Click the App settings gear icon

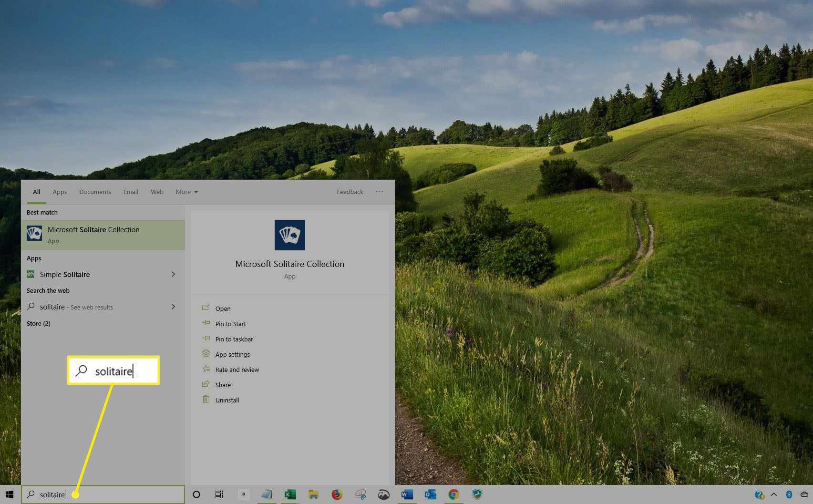click(x=206, y=354)
